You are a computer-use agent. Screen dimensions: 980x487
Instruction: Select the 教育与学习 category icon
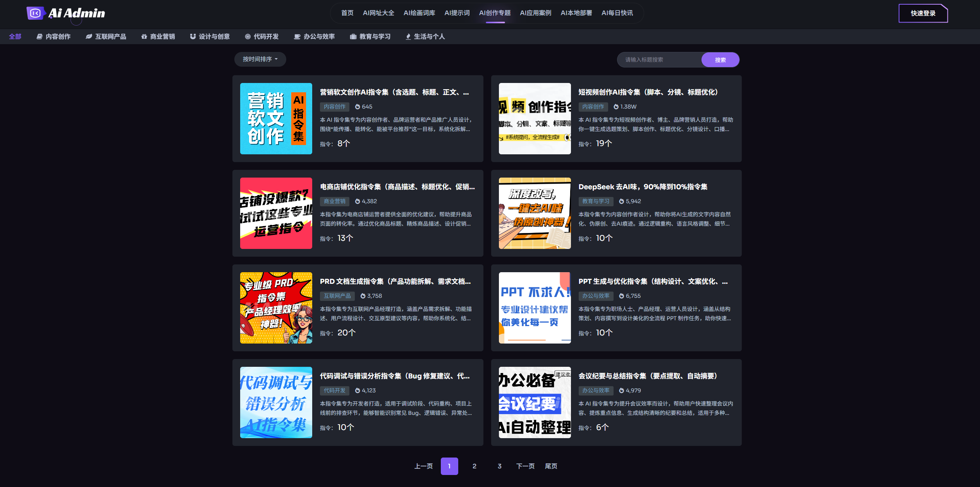click(x=353, y=36)
